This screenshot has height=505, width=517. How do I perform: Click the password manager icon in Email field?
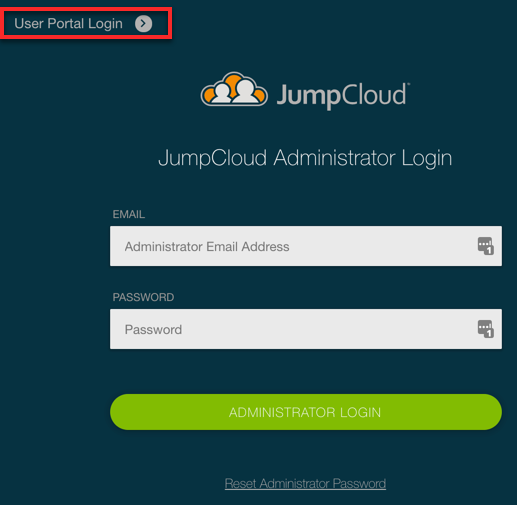point(486,246)
